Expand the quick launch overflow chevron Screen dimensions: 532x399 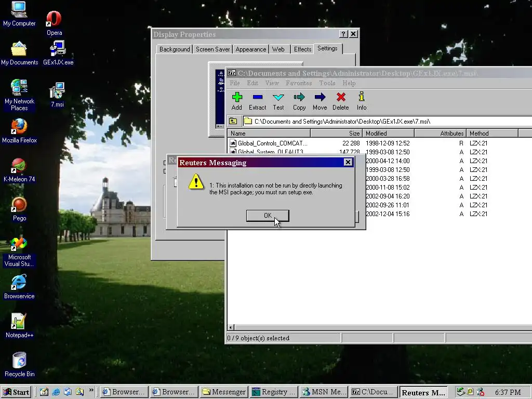coord(91,390)
